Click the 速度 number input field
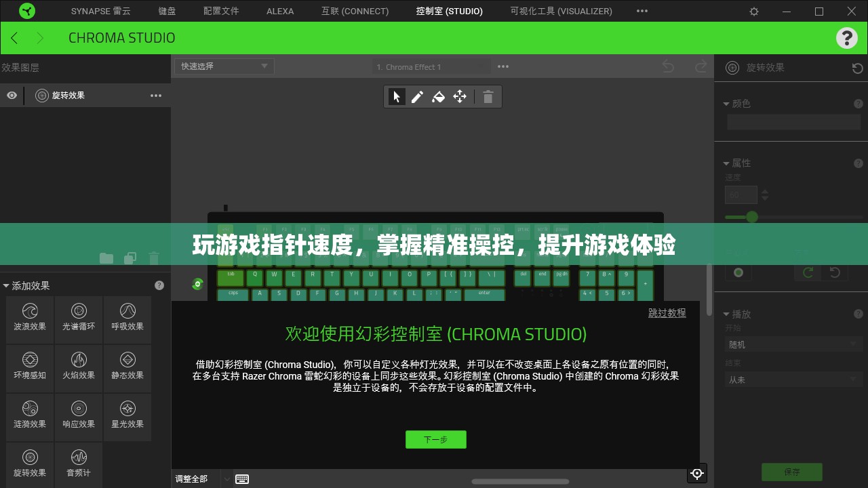868x488 pixels. pyautogui.click(x=741, y=195)
